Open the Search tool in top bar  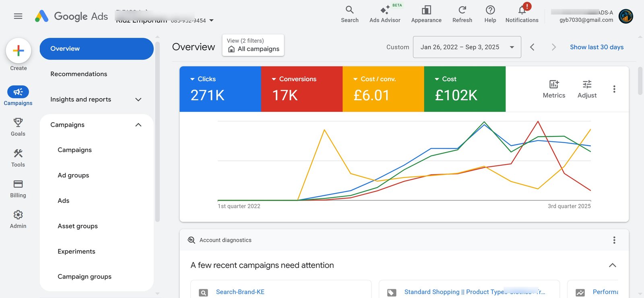[349, 14]
